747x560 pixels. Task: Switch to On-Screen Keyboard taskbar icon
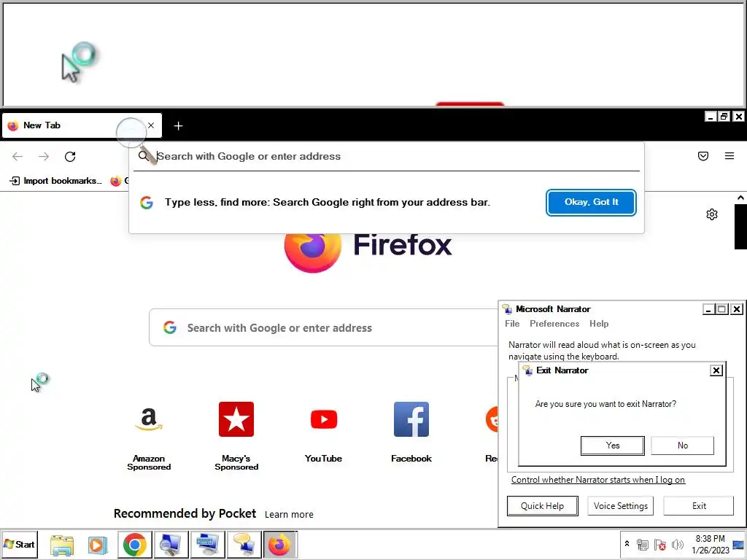(207, 545)
